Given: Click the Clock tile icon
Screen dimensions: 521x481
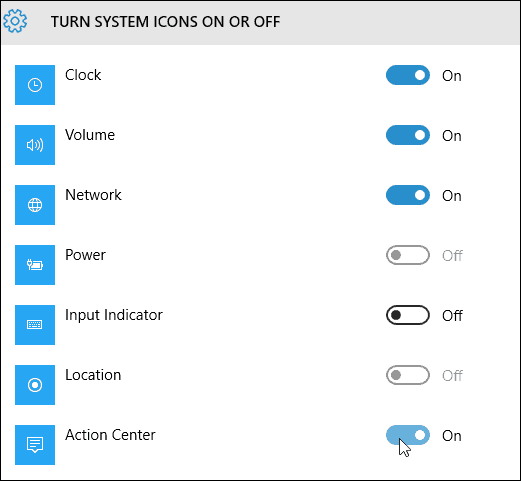Looking at the screenshot, I should (35, 85).
